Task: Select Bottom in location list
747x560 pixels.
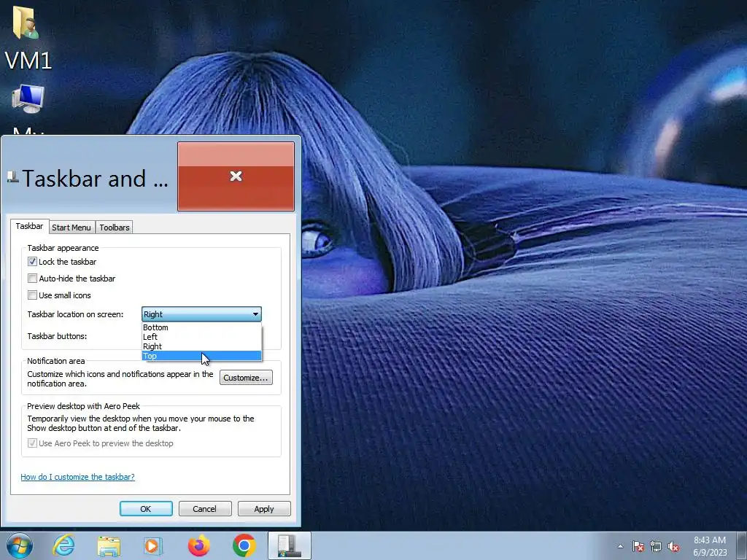Action: pyautogui.click(x=201, y=327)
